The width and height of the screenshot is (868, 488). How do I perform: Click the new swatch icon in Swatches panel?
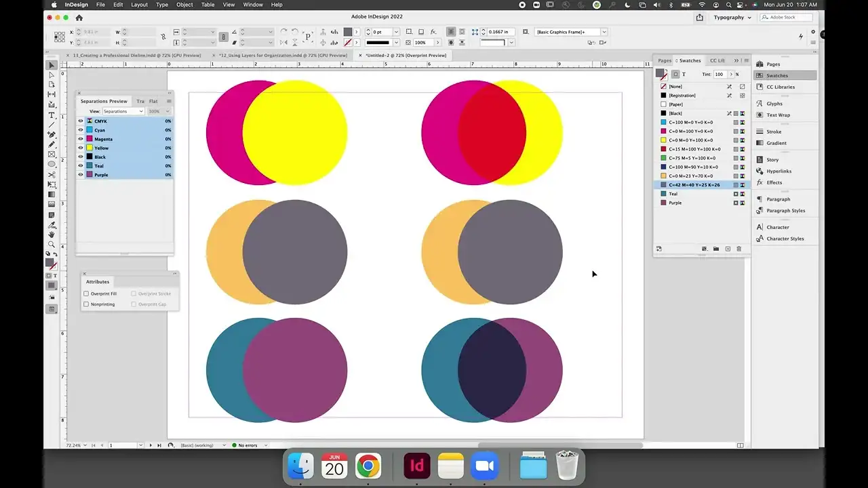(x=728, y=249)
